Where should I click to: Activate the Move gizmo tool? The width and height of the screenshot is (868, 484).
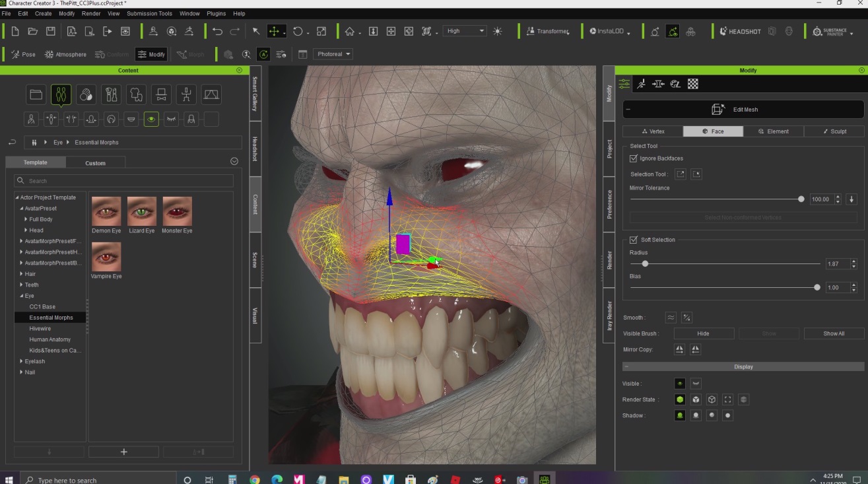tap(274, 31)
